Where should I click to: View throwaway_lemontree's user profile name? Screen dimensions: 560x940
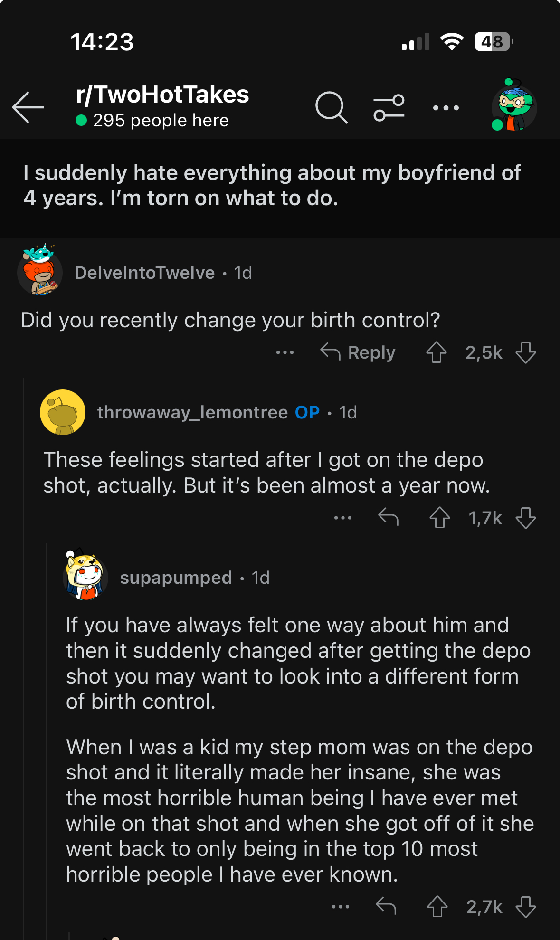click(192, 412)
